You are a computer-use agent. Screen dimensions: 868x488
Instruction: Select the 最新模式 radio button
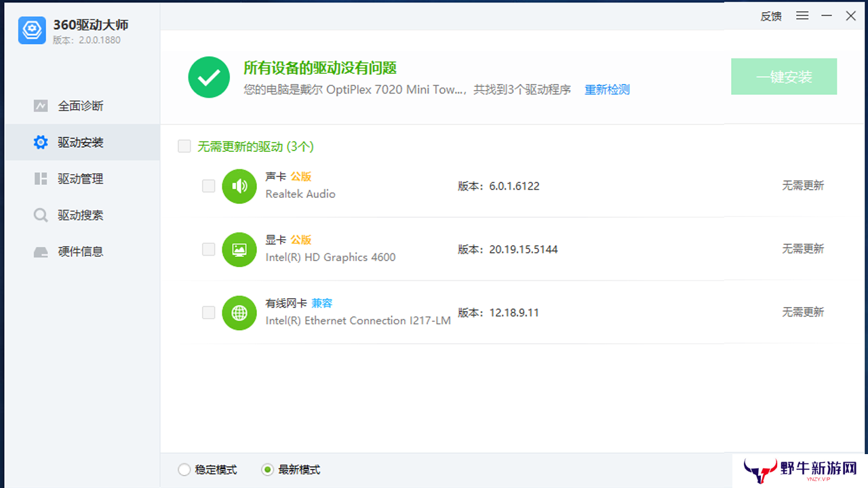268,470
